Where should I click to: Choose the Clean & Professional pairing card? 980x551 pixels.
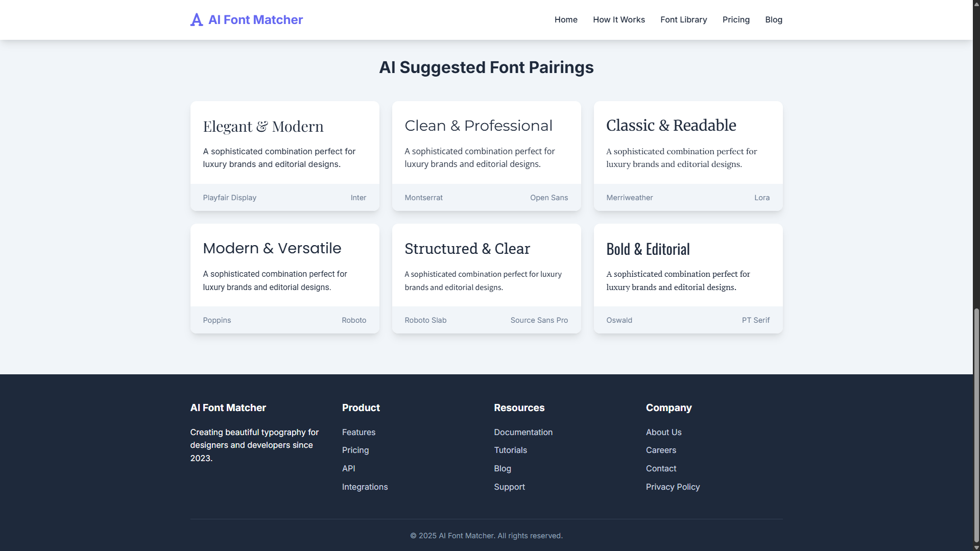(486, 156)
